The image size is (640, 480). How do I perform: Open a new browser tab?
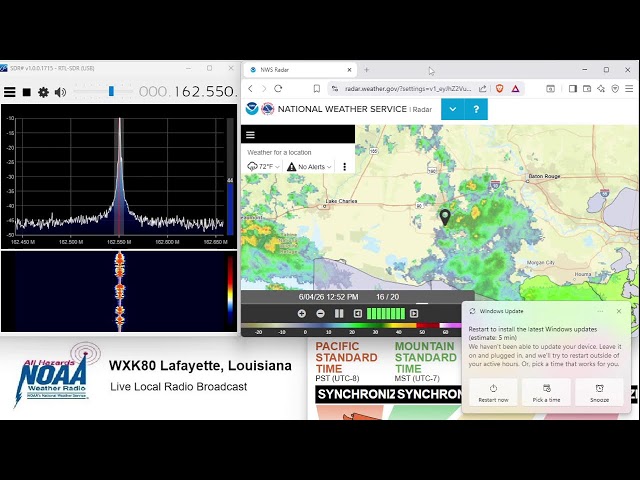[x=367, y=70]
